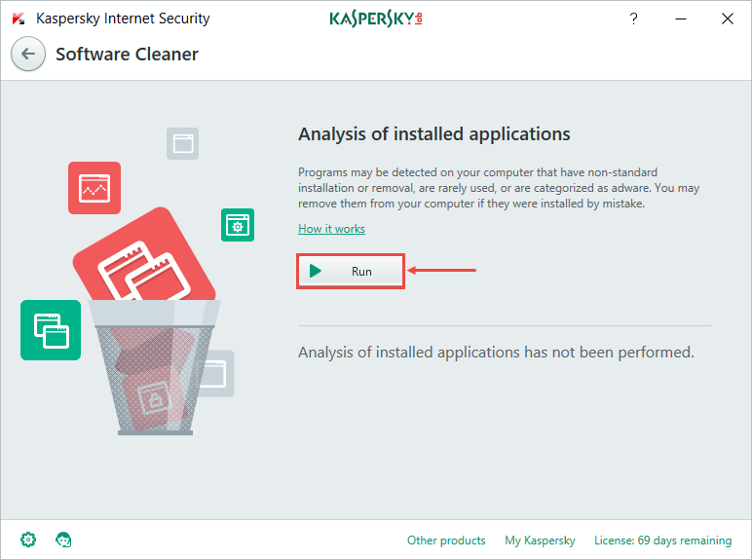Open help with the question mark icon
Image resolution: width=752 pixels, height=560 pixels.
coord(633,19)
